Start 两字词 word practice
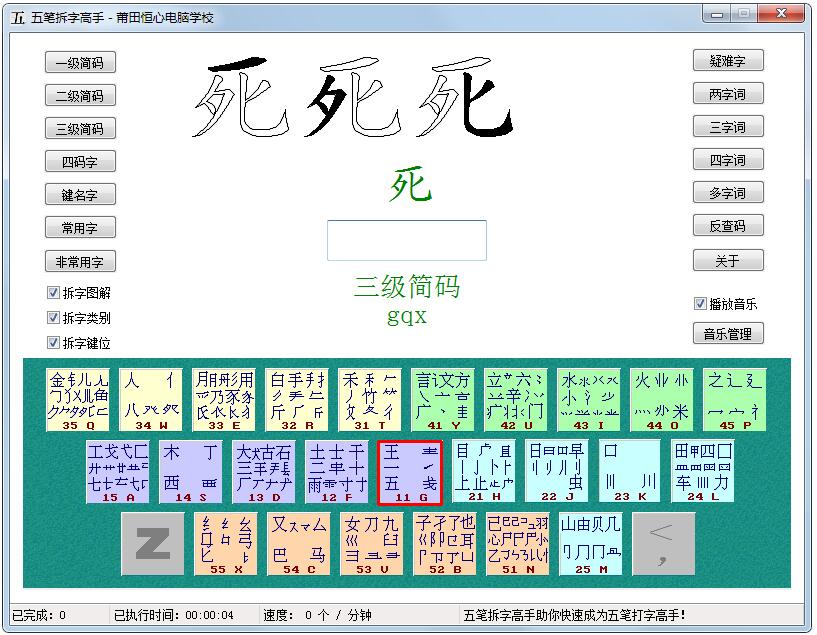 tap(730, 93)
